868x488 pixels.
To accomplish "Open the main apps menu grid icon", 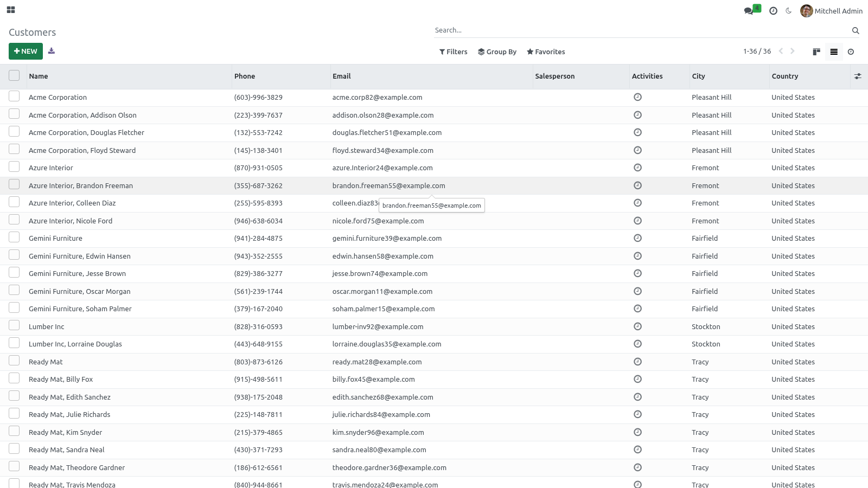I will (11, 10).
